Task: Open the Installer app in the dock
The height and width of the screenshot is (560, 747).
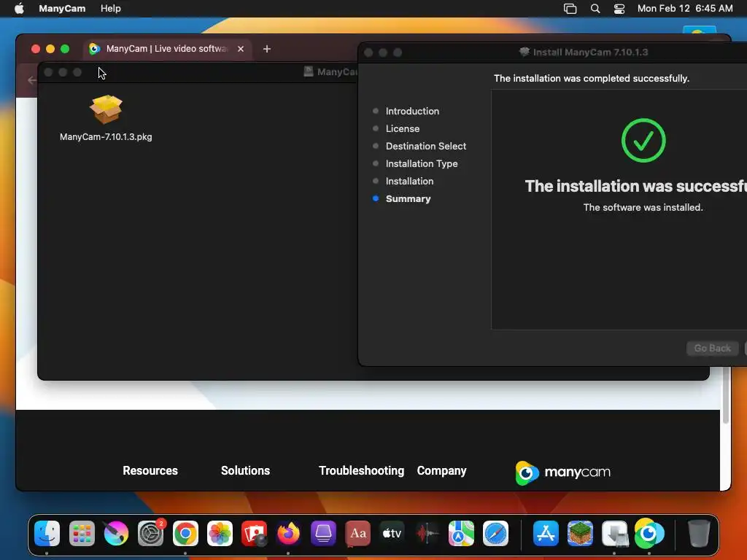Action: [614, 533]
